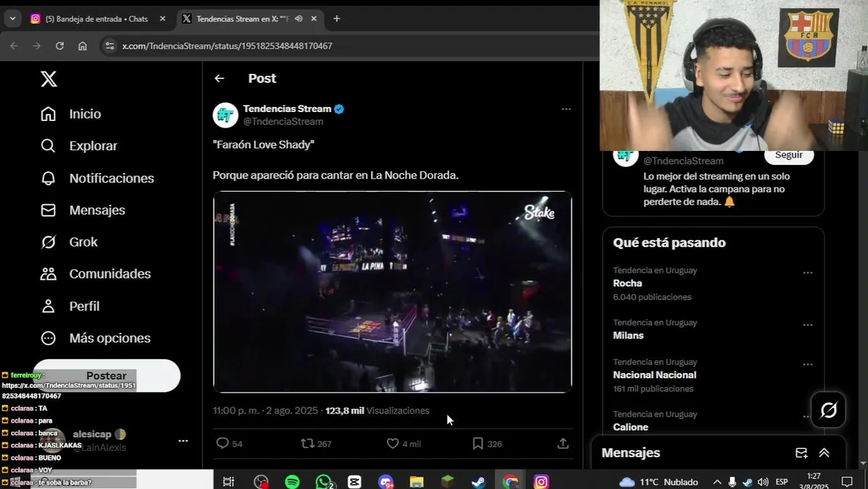868x489 pixels.
Task: Open Comunidades in the sidebar
Action: click(95, 274)
